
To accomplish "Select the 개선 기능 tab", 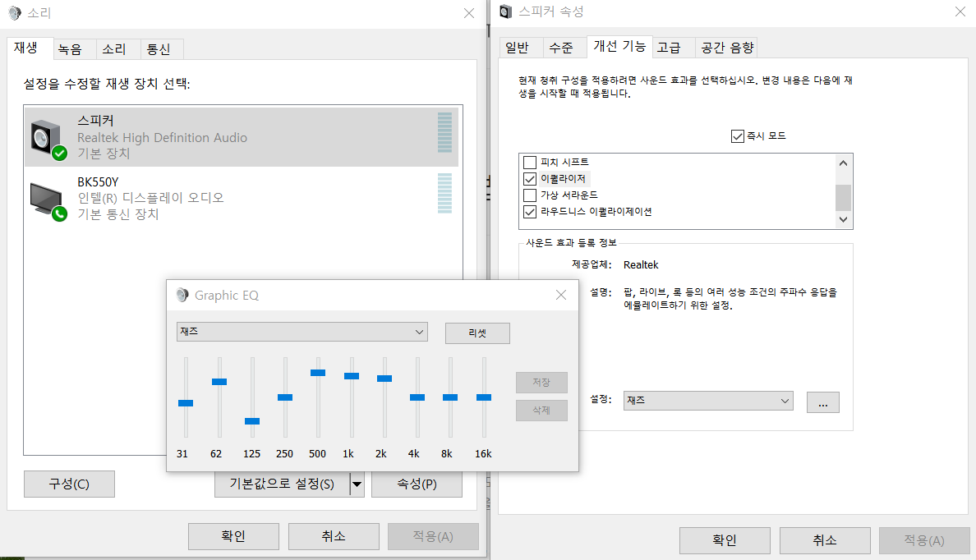I will (x=619, y=46).
